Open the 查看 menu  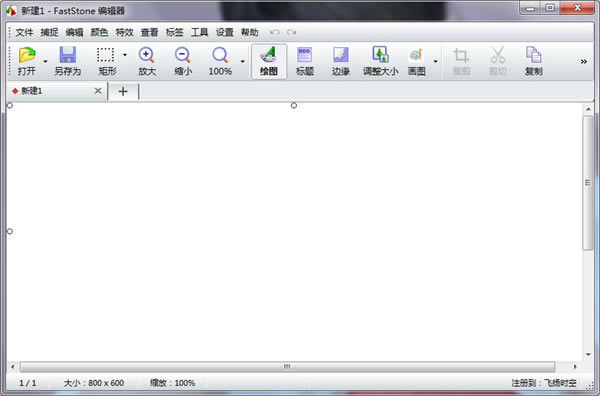click(149, 33)
